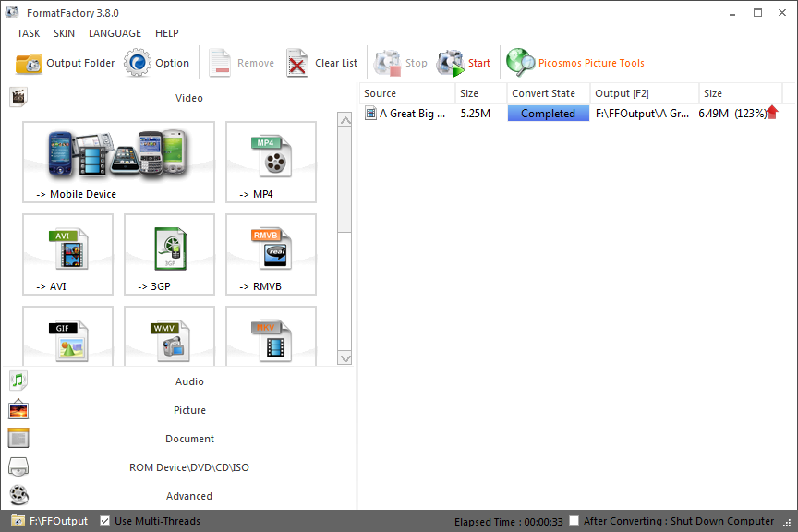Open the Option settings icon
798x532 pixels.
point(138,63)
